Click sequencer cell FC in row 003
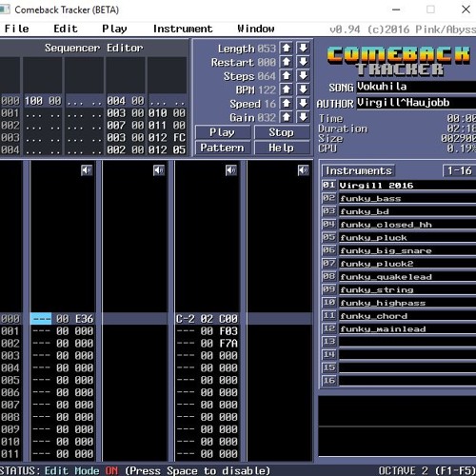 (179, 138)
